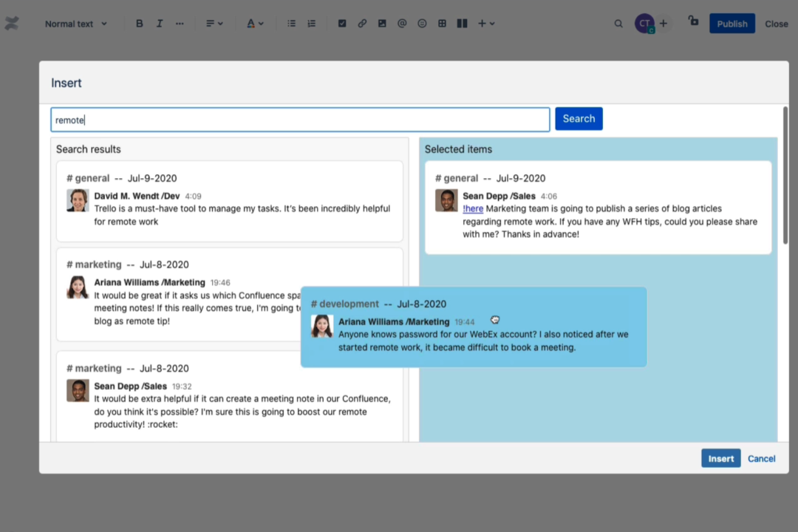
Task: Open the text color dropdown
Action: (x=254, y=23)
